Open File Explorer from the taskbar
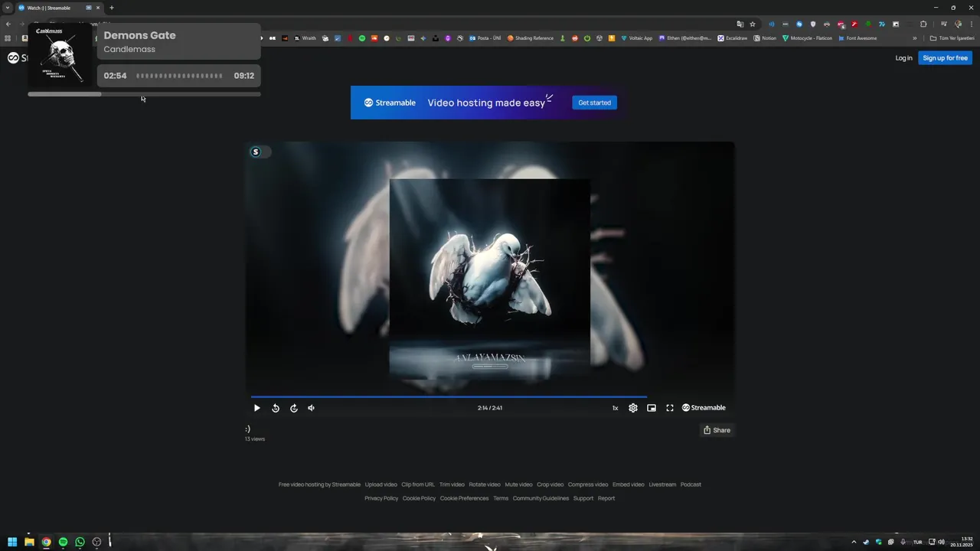Viewport: 980px width, 551px height. coord(29,542)
